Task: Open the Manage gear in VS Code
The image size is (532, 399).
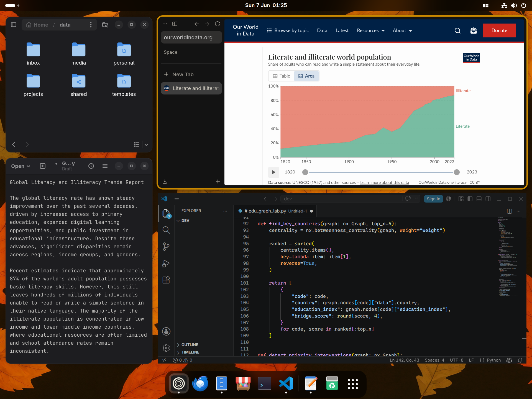Action: click(x=166, y=348)
